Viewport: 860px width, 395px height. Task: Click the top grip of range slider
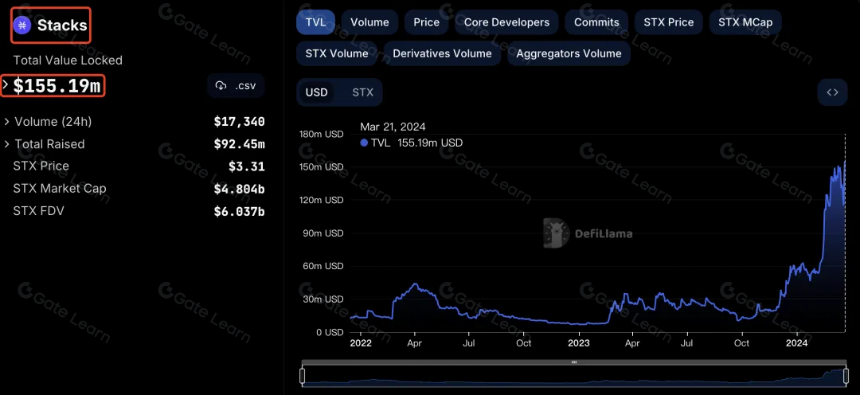574,363
